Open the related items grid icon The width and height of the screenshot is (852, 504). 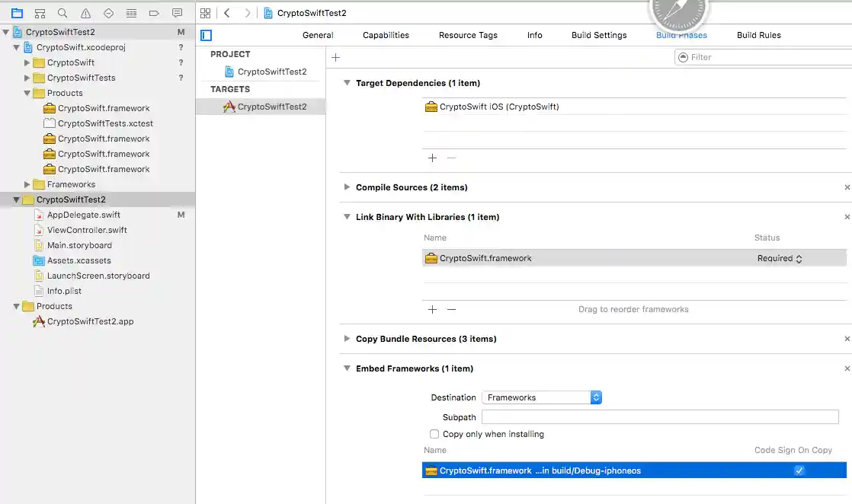coord(206,13)
